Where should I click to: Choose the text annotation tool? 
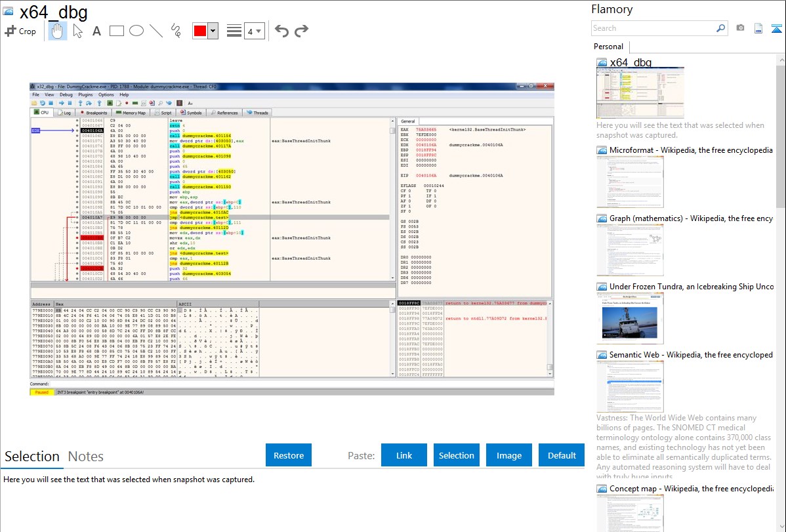coord(96,31)
